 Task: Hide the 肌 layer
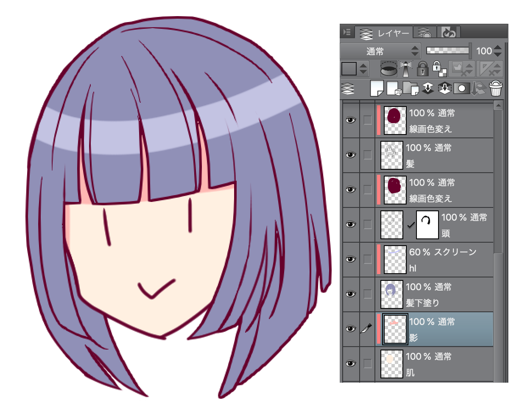tap(351, 364)
